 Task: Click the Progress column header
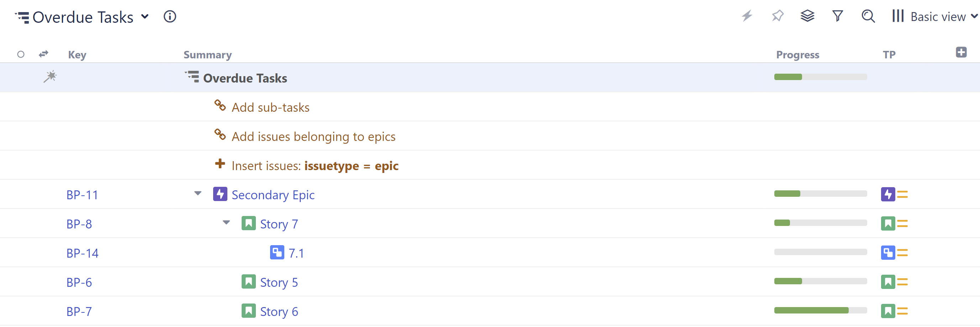click(x=797, y=55)
